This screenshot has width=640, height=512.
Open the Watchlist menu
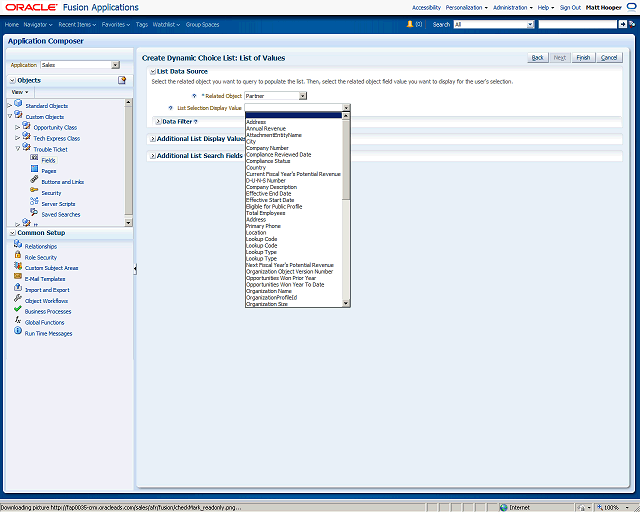pos(166,24)
